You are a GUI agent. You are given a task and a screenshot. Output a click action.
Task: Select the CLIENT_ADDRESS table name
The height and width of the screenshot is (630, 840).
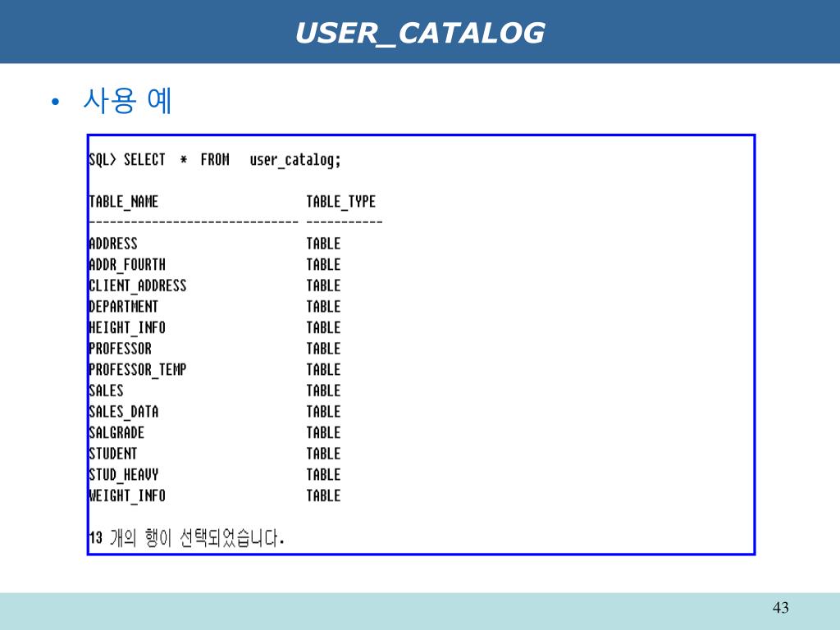pos(138,285)
